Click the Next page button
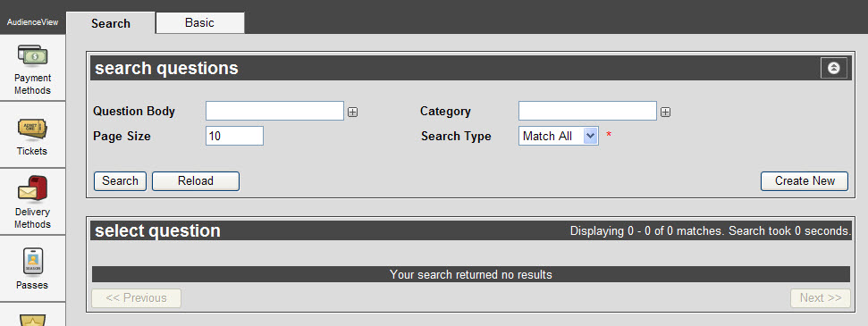Screen dimensions: 868x326 pos(821,297)
